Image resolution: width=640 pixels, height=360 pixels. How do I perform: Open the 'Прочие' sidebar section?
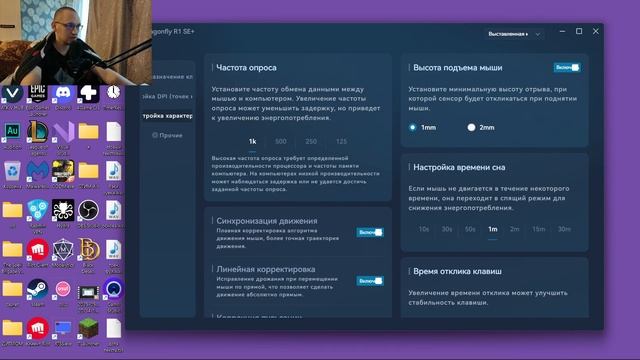click(167, 135)
